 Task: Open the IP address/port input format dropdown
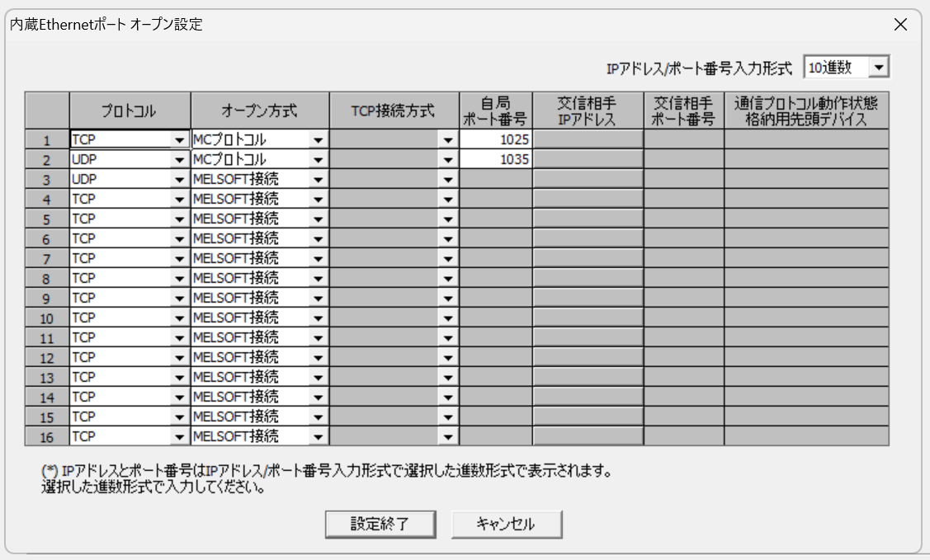tap(878, 68)
